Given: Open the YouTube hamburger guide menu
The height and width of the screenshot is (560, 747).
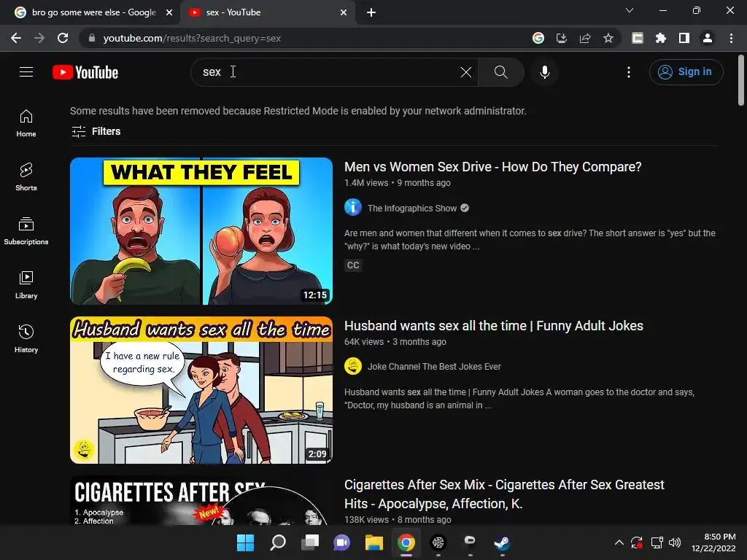Looking at the screenshot, I should 26,72.
